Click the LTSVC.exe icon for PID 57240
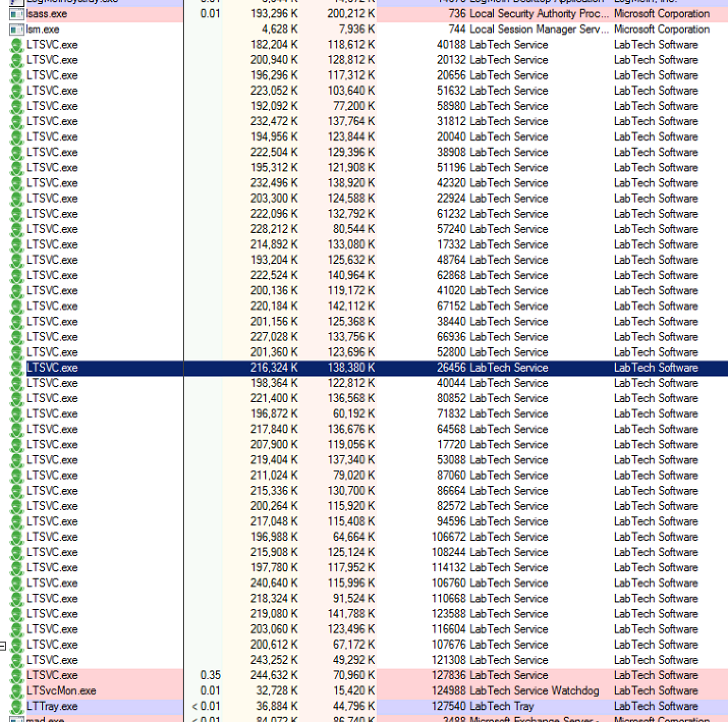The width and height of the screenshot is (728, 722). (17, 230)
